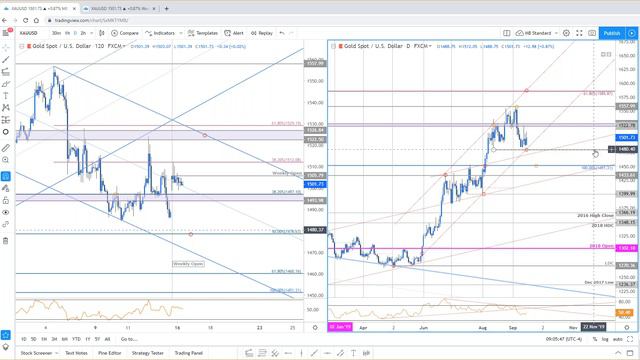
Task: Create an Alert
Action: click(x=234, y=33)
